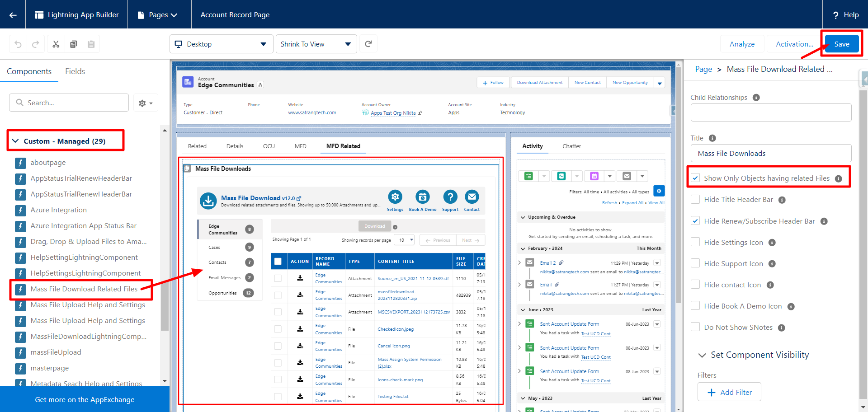This screenshot has width=868, height=412.
Task: Open the Shrink To View dropdown
Action: tap(316, 44)
